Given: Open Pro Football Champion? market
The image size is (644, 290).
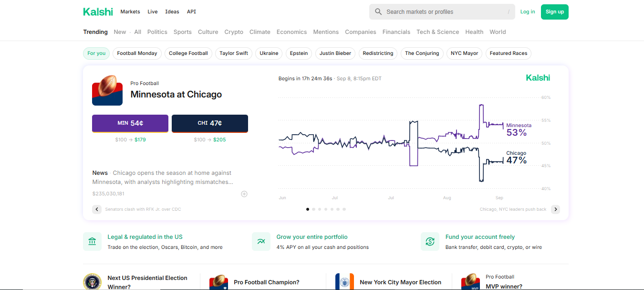Looking at the screenshot, I should (x=267, y=282).
